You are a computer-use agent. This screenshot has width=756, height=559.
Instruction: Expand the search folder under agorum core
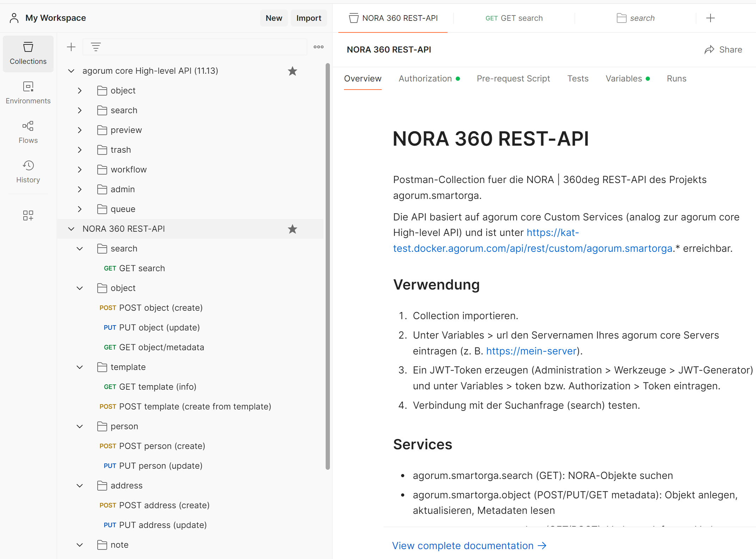point(80,110)
